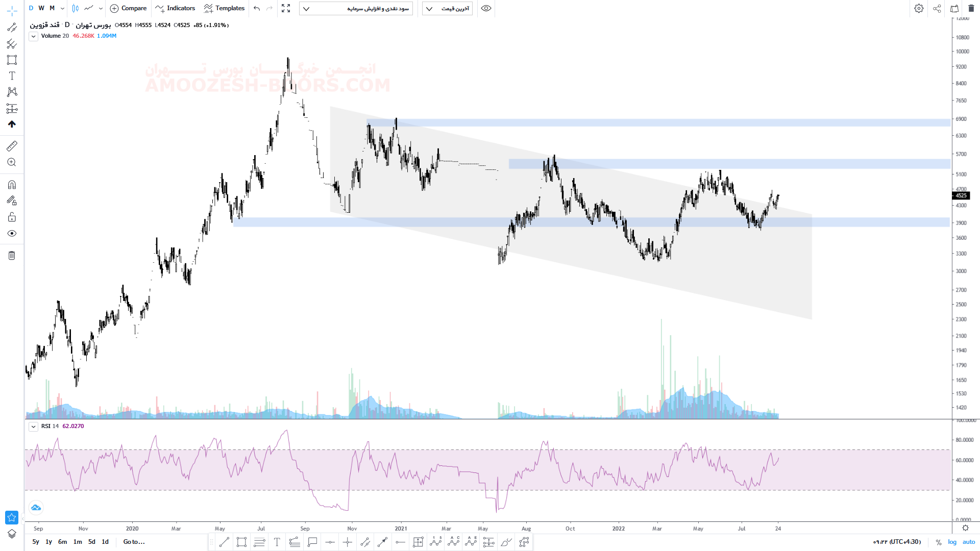This screenshot has width=980, height=551.
Task: Open chart settings gear icon
Action: point(919,8)
